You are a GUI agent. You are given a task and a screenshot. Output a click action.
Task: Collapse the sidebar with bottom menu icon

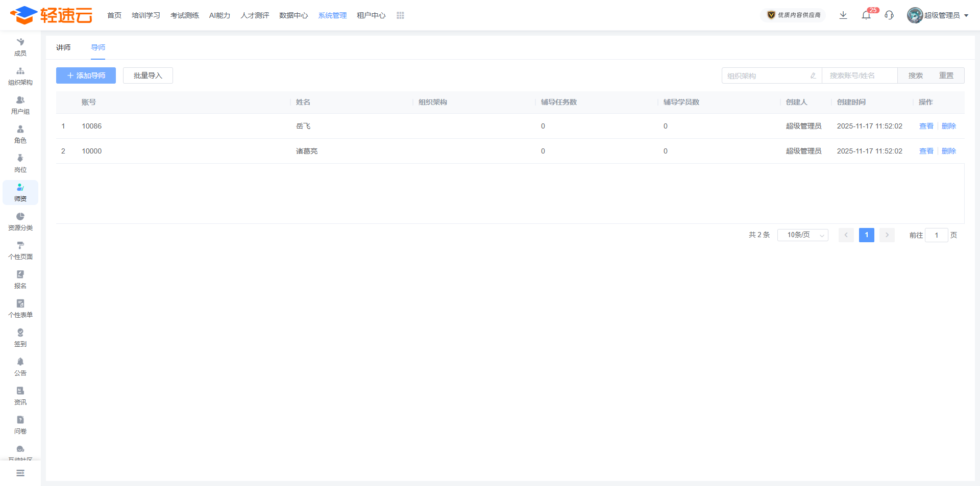[20, 473]
